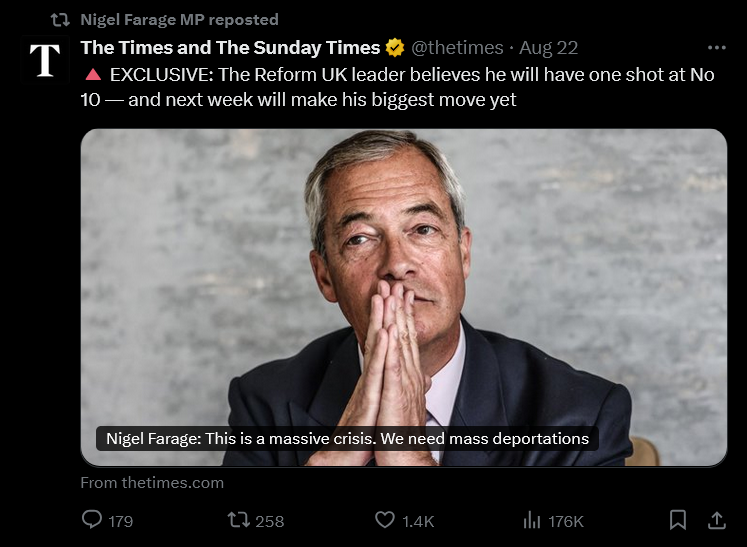Open view analytics bar chart icon
The height and width of the screenshot is (547, 747).
coord(532,520)
